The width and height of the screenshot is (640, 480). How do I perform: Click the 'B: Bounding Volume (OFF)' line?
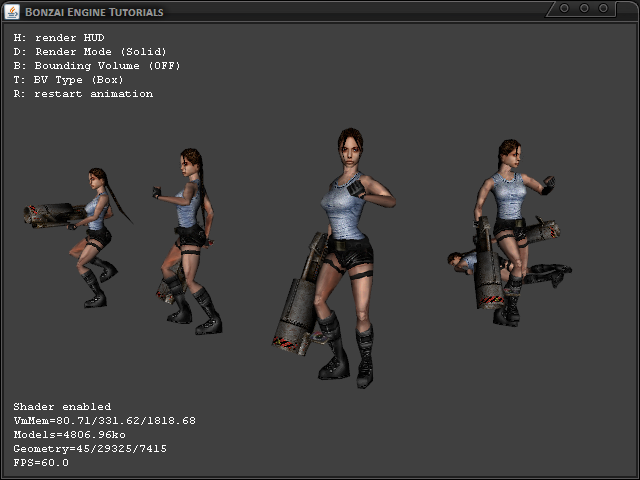coord(97,65)
